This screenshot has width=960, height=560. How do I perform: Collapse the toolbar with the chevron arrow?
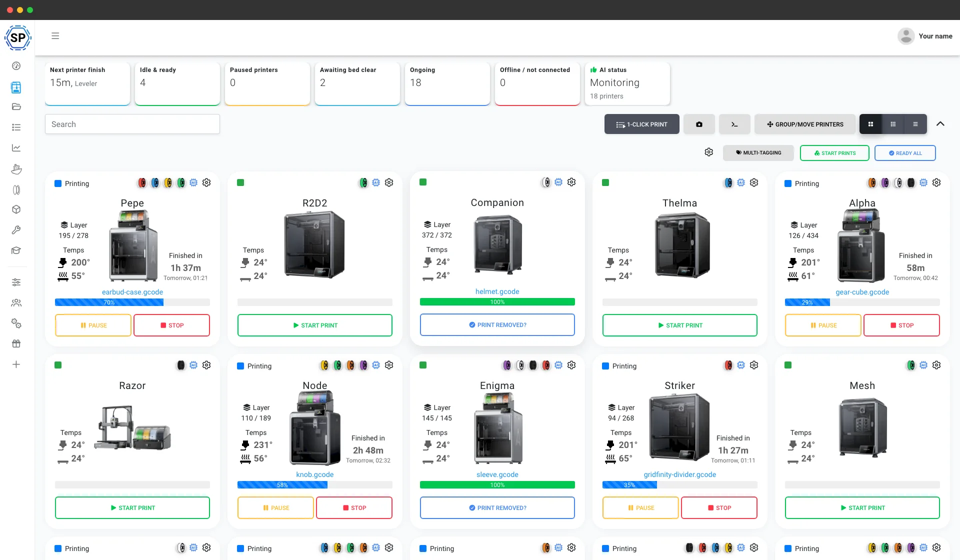(940, 124)
